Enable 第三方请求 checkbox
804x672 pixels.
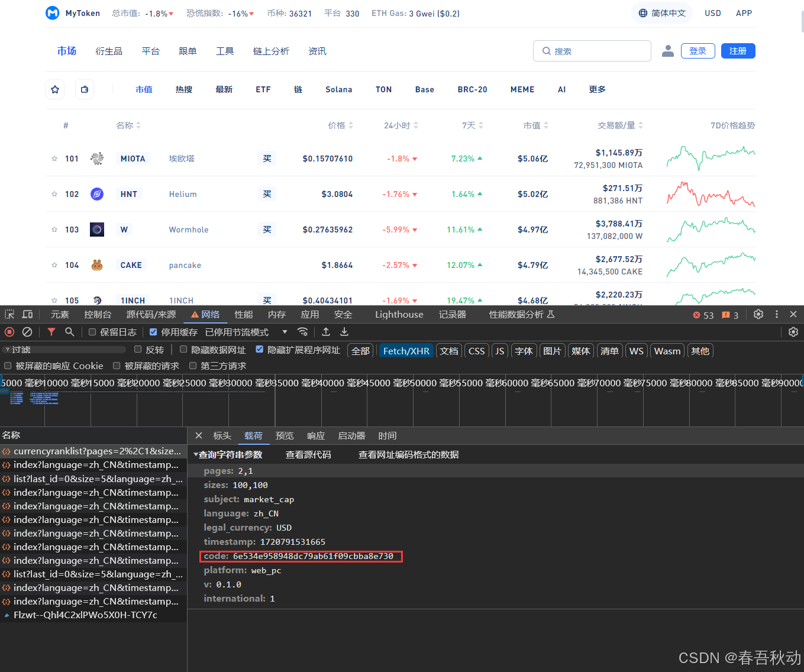coord(193,366)
